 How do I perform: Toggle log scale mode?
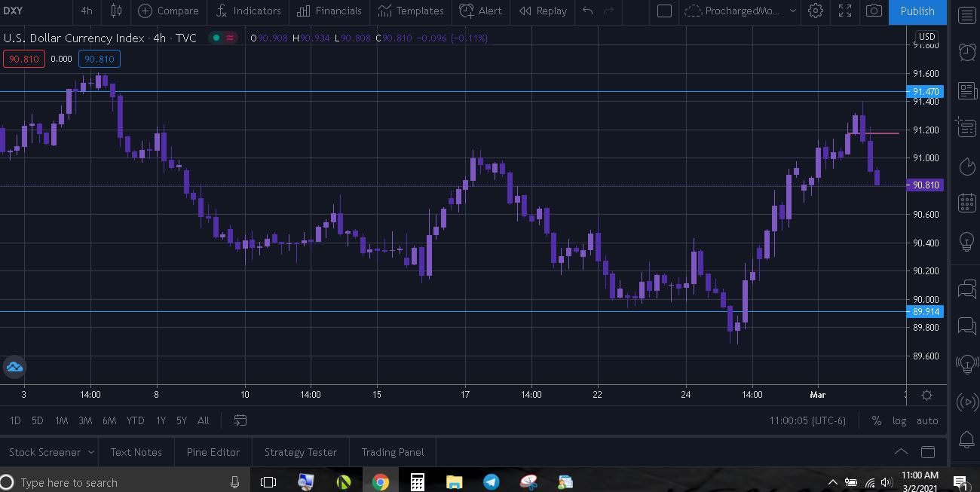tap(899, 420)
